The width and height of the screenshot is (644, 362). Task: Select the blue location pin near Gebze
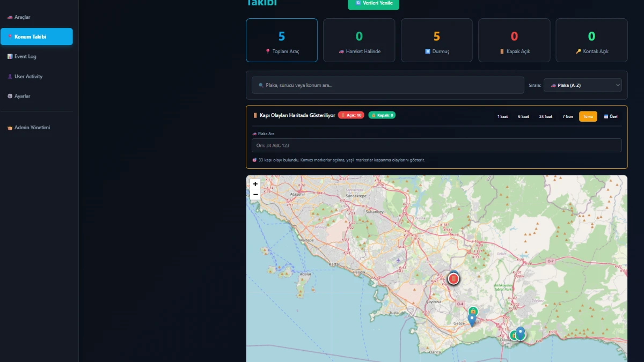pos(472,320)
